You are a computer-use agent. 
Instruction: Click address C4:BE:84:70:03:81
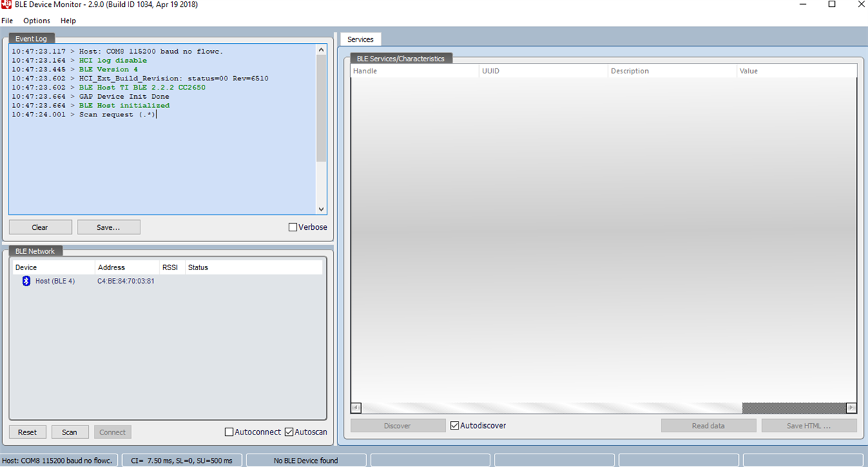pos(126,281)
